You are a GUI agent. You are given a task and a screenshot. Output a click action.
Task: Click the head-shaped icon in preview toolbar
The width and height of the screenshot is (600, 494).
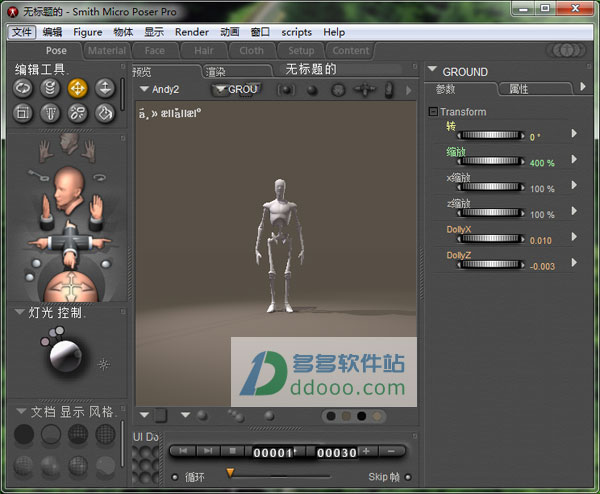[338, 90]
